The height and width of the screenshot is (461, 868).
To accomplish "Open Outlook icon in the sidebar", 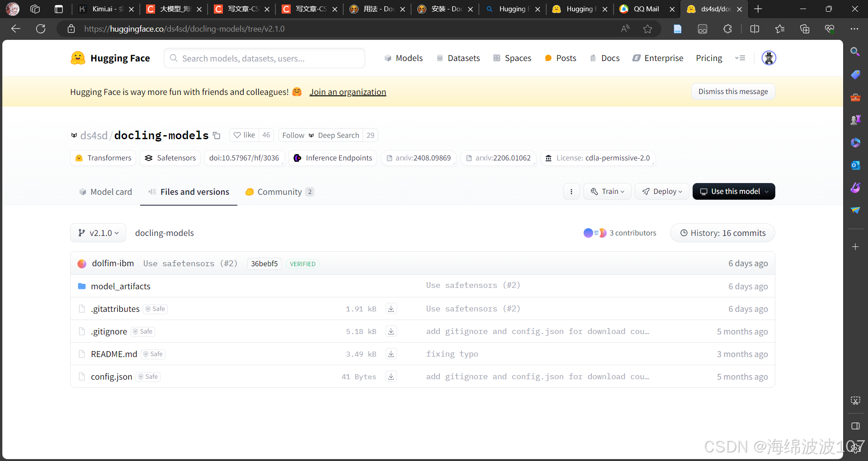I will [x=855, y=165].
